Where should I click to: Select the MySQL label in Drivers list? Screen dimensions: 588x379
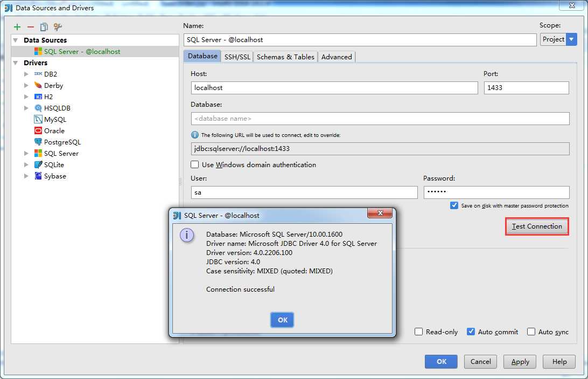click(55, 120)
